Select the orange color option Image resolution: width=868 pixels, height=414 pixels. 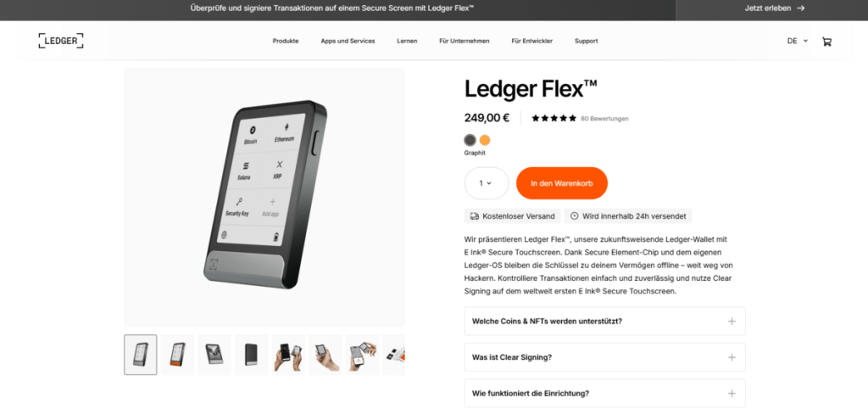tap(485, 140)
